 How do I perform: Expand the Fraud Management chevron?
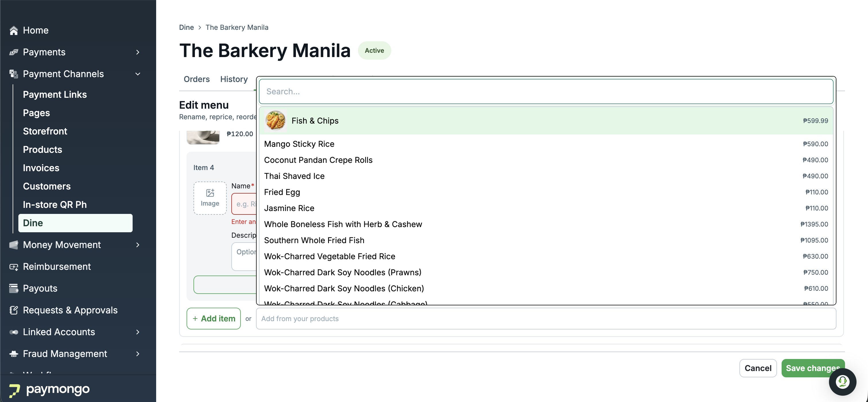click(137, 354)
